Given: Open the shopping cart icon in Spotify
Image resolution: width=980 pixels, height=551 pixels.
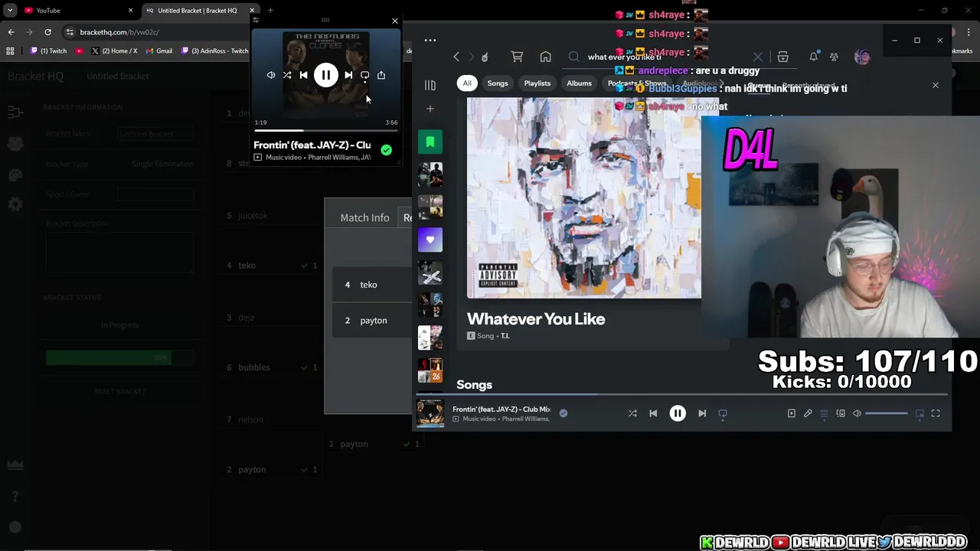Looking at the screenshot, I should (517, 57).
